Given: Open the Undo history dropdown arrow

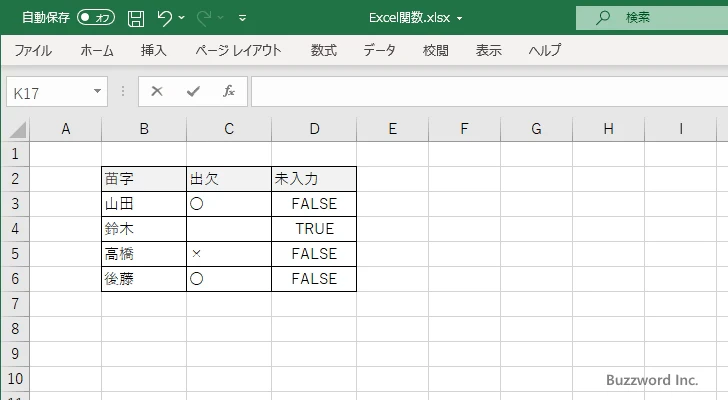Looking at the screenshot, I should click(182, 18).
